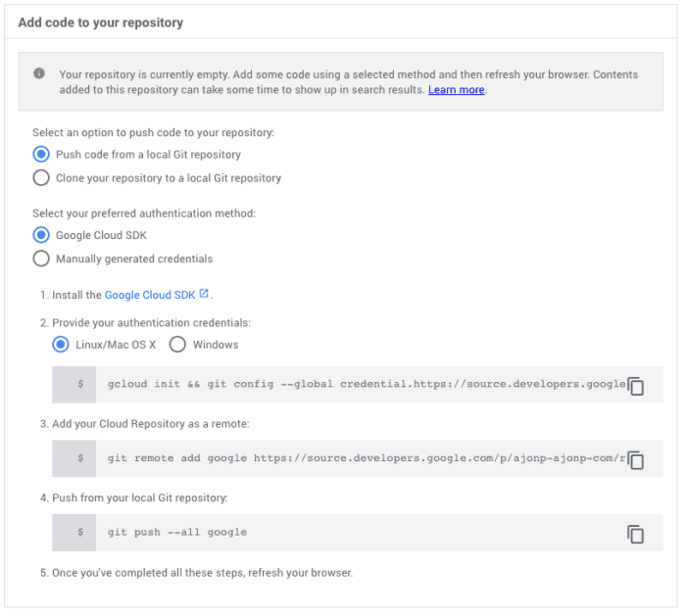Select Clone your repository to a local Git repository
Screen dimensions: 686x616
41,177
